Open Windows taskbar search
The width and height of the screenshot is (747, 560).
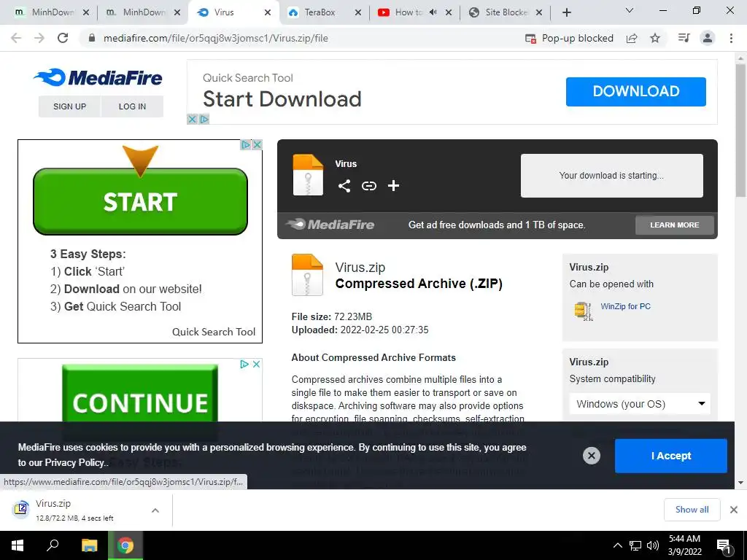53,545
